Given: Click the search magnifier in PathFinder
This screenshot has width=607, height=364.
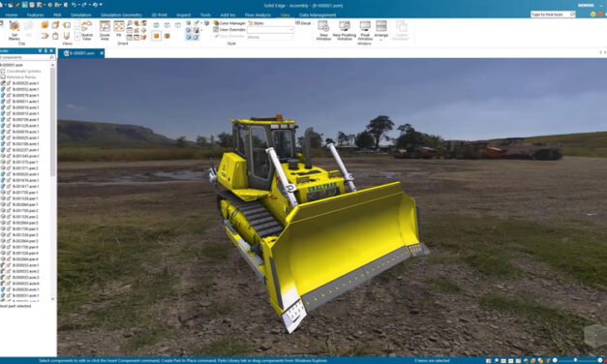Looking at the screenshot, I should (x=52, y=57).
